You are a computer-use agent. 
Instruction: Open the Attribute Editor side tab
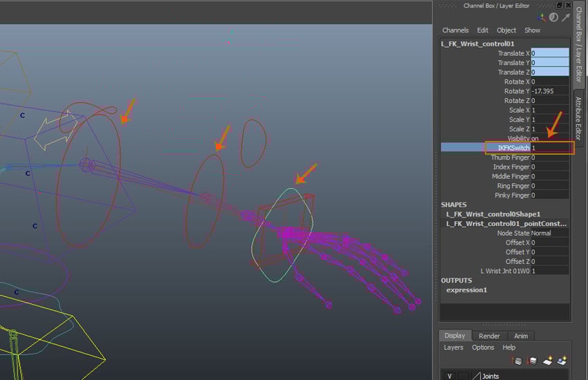click(x=579, y=117)
